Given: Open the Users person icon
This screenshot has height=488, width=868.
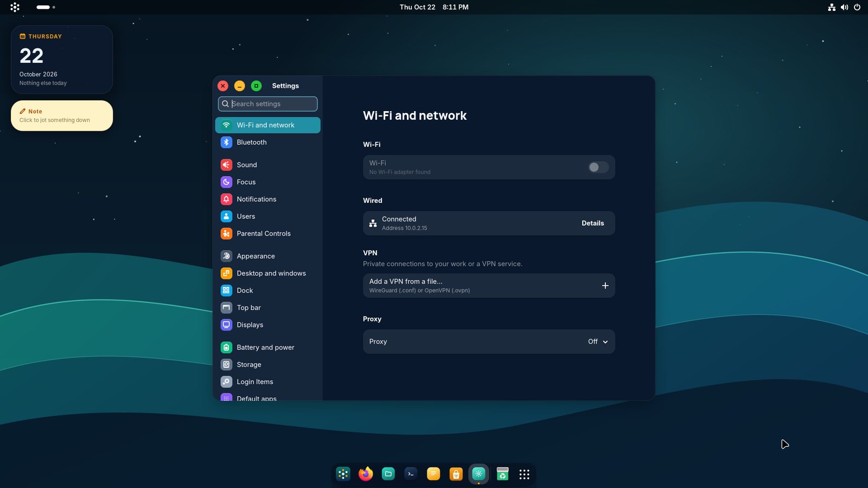Looking at the screenshot, I should point(226,216).
